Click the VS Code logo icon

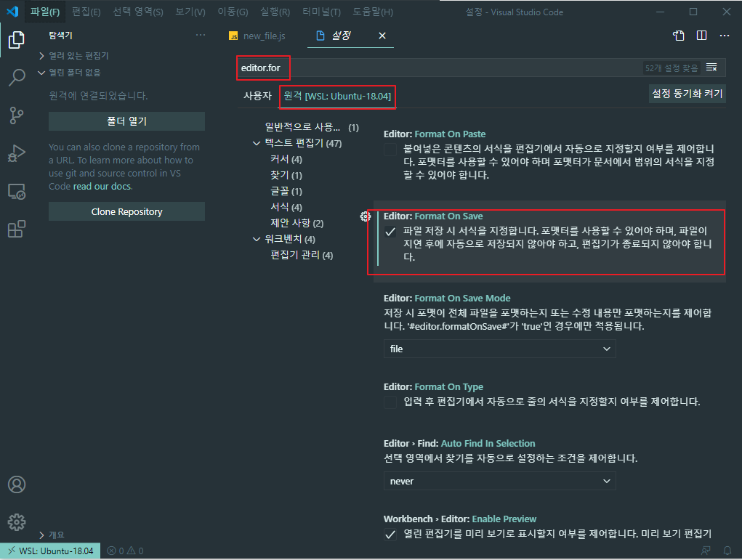tap(13, 12)
